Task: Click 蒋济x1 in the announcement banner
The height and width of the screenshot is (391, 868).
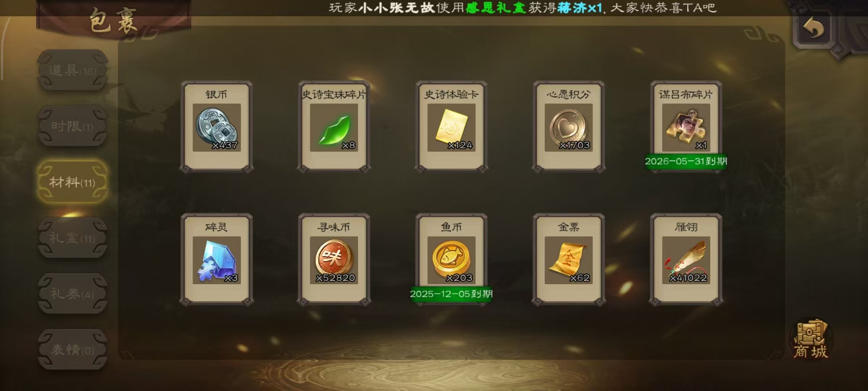Action: tap(580, 8)
